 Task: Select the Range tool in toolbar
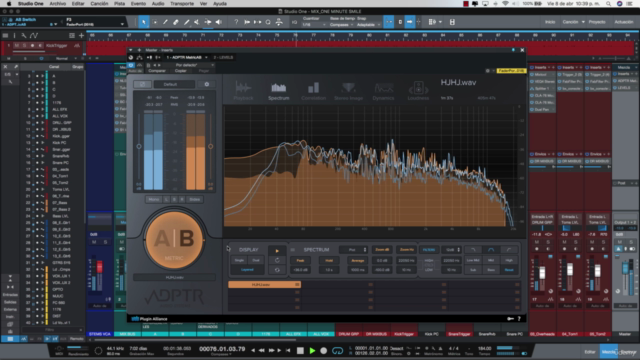click(155, 22)
